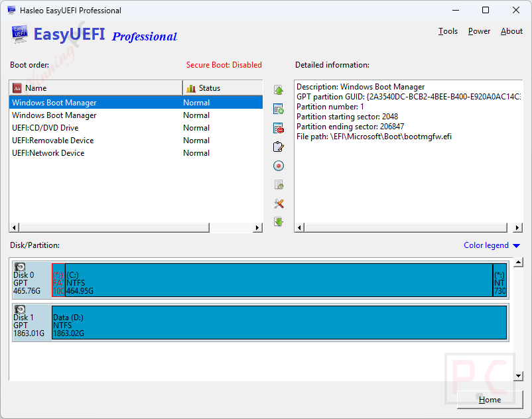The width and height of the screenshot is (532, 419).
Task: Open the Tools menu
Action: click(x=448, y=31)
